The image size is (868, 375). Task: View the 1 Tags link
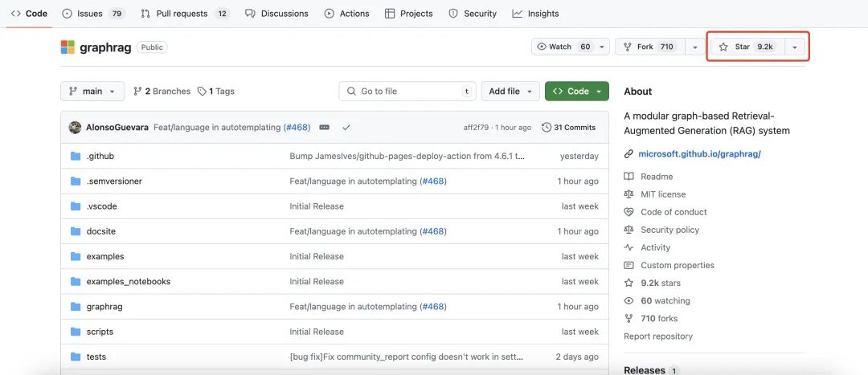pos(216,92)
